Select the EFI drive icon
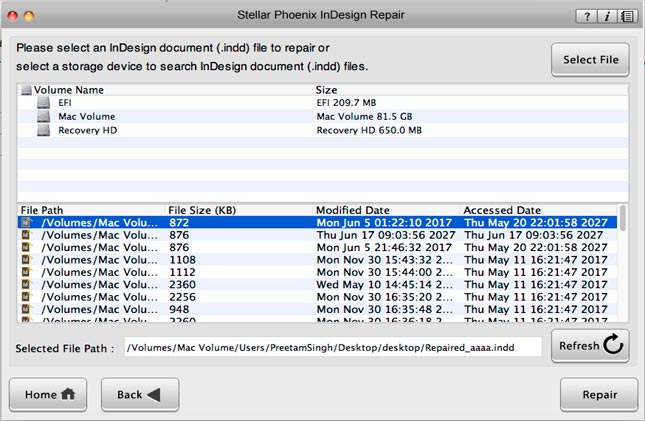 click(x=43, y=102)
